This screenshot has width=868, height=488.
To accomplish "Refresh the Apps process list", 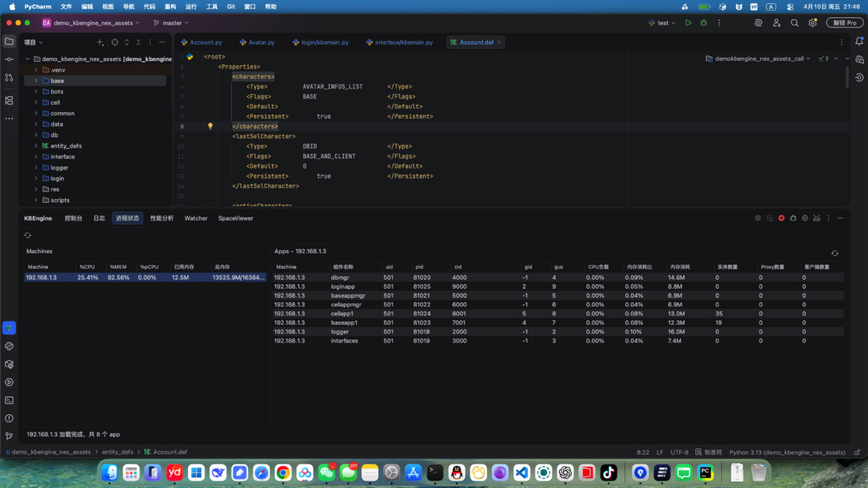I will coord(834,253).
